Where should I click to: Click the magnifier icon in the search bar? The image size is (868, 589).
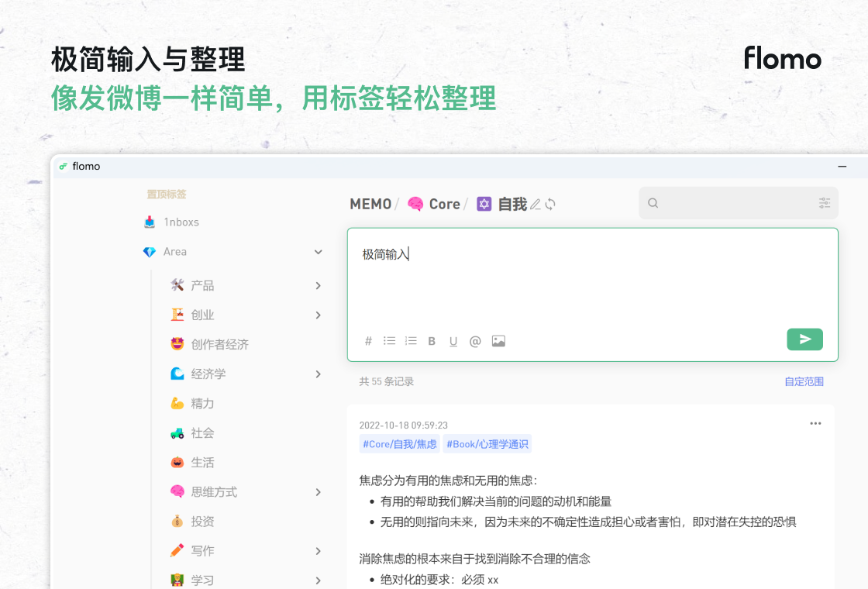(x=653, y=202)
